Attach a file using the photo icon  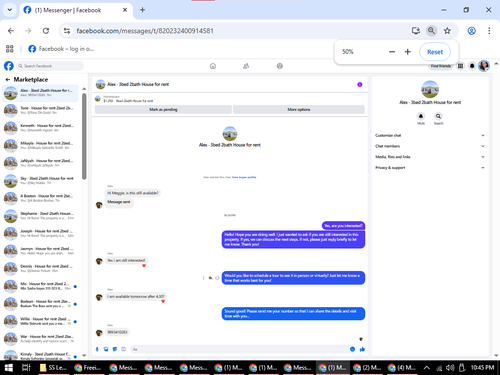[x=106, y=349]
